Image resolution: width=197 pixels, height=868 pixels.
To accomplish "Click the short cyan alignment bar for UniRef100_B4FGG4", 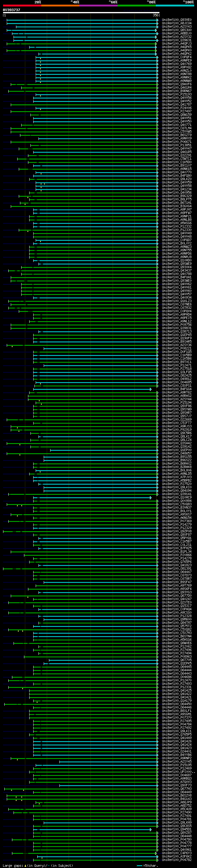I will 93,389.
